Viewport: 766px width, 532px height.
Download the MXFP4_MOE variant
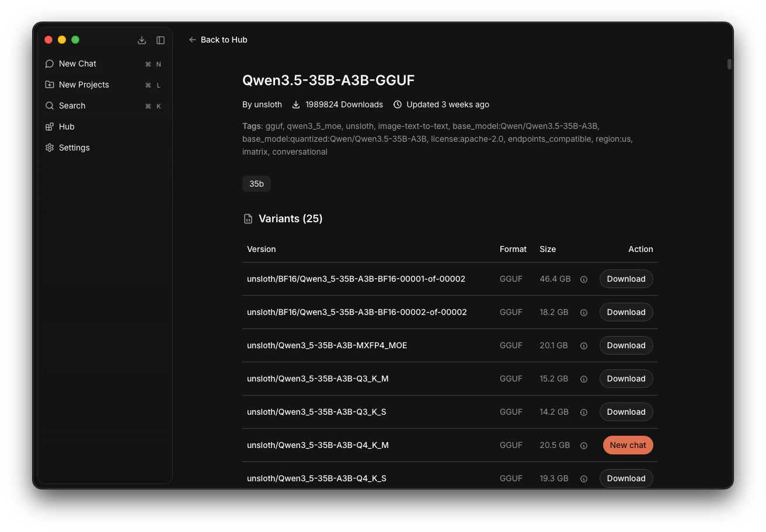tap(626, 345)
